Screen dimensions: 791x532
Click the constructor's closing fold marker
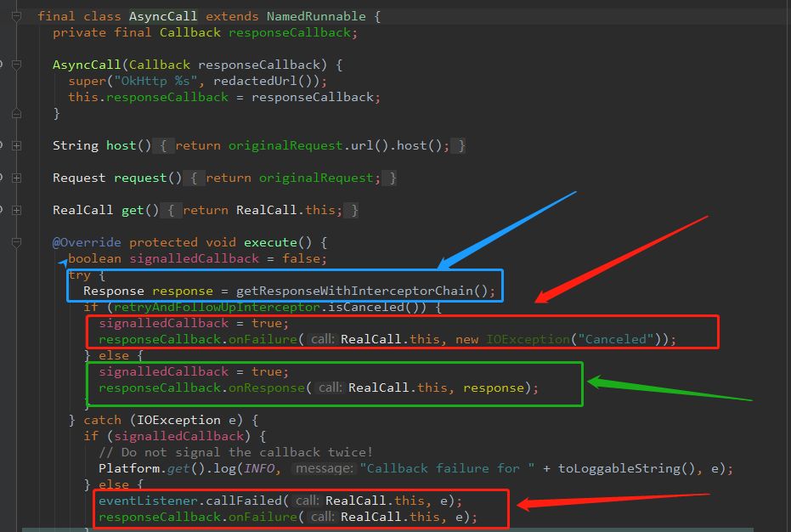point(17,114)
